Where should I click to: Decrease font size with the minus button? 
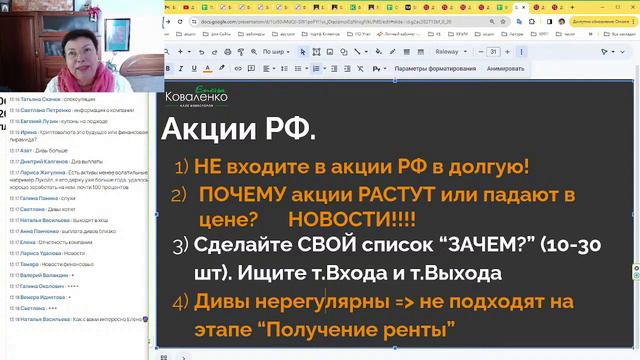click(x=480, y=52)
